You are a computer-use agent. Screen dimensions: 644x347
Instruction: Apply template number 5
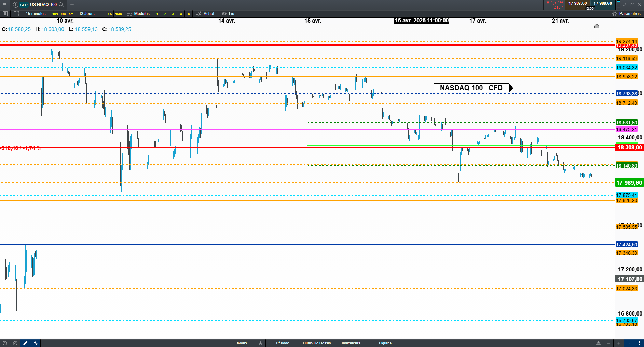coord(189,14)
